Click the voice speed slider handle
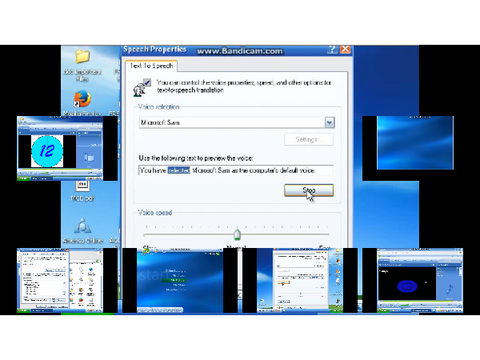This screenshot has height=360, width=480. click(237, 234)
